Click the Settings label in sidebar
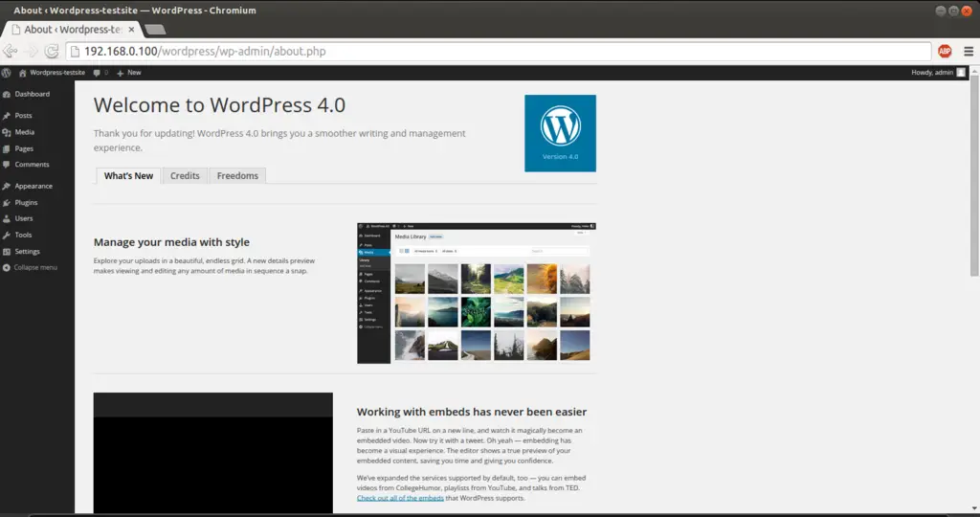 click(28, 251)
